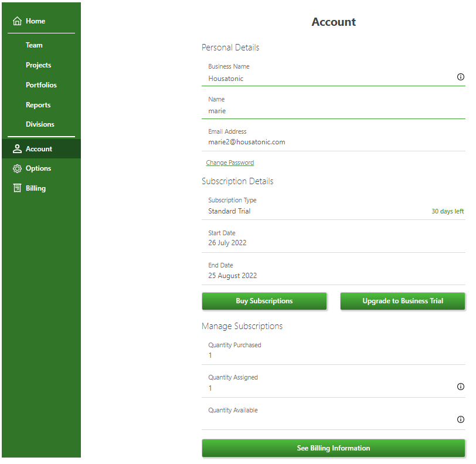
Task: Open See Billing Information button
Action: [x=333, y=448]
